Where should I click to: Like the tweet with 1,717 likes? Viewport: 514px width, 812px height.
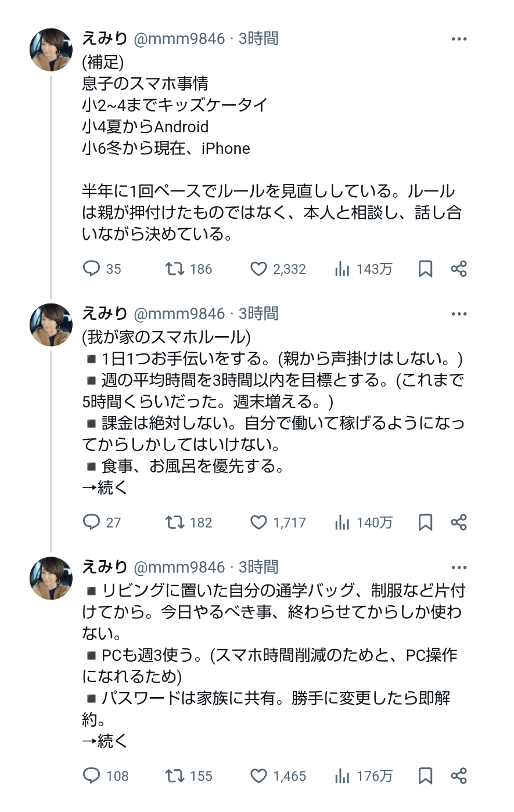(258, 522)
